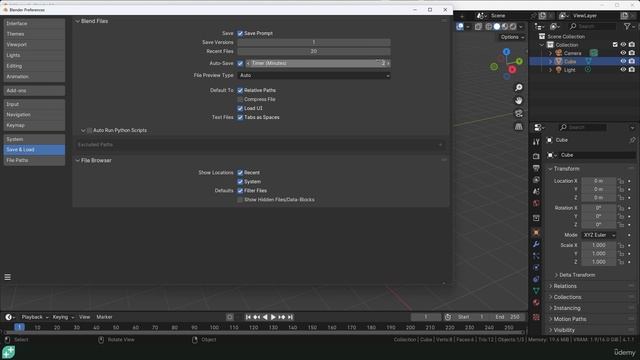Toggle the Load UI checkbox
Screen dimensions: 640x360
[240, 108]
